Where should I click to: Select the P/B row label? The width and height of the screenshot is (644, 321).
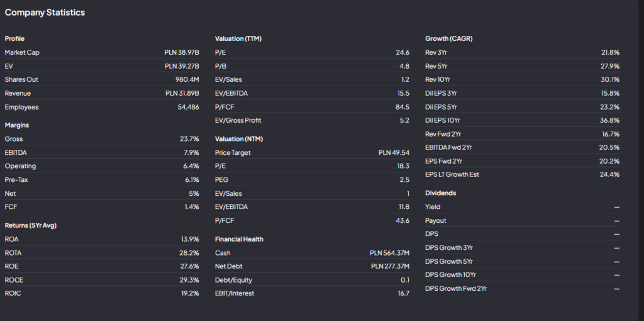coord(220,66)
